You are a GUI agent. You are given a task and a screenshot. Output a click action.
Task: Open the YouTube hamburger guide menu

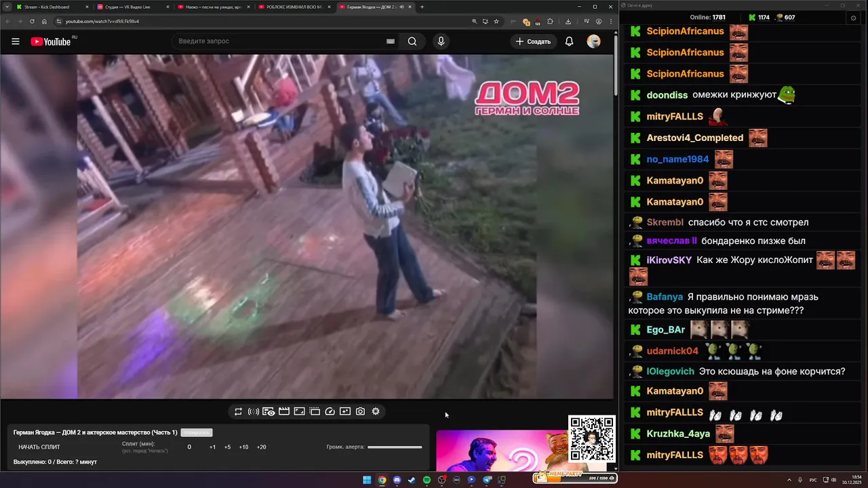point(16,41)
